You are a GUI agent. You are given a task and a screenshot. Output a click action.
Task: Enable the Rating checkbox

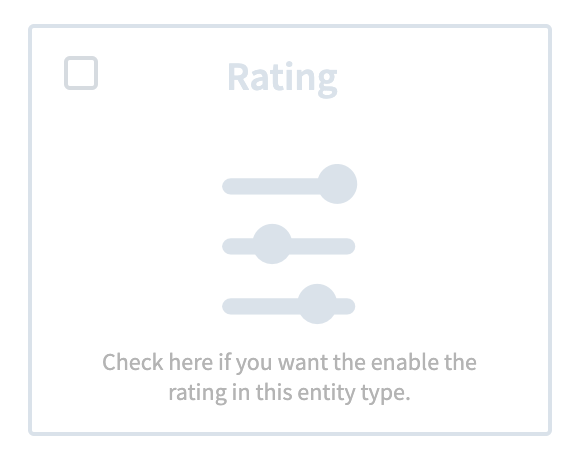coord(81,73)
